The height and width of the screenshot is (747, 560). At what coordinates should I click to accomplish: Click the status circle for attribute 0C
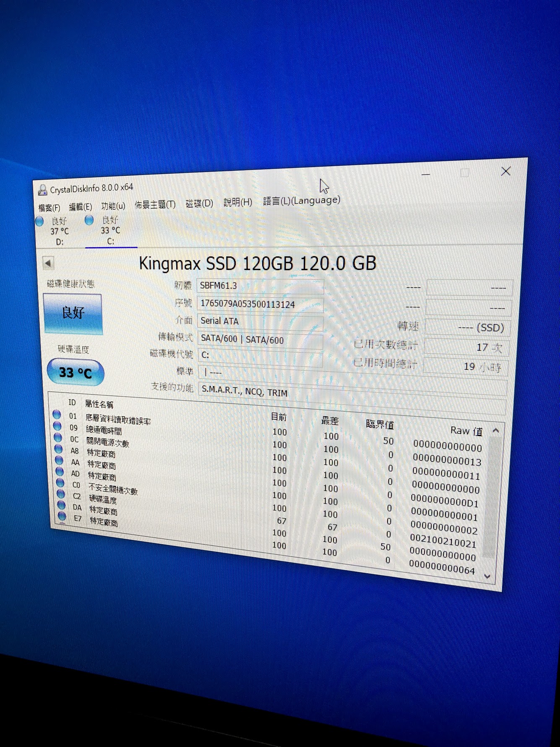point(58,438)
